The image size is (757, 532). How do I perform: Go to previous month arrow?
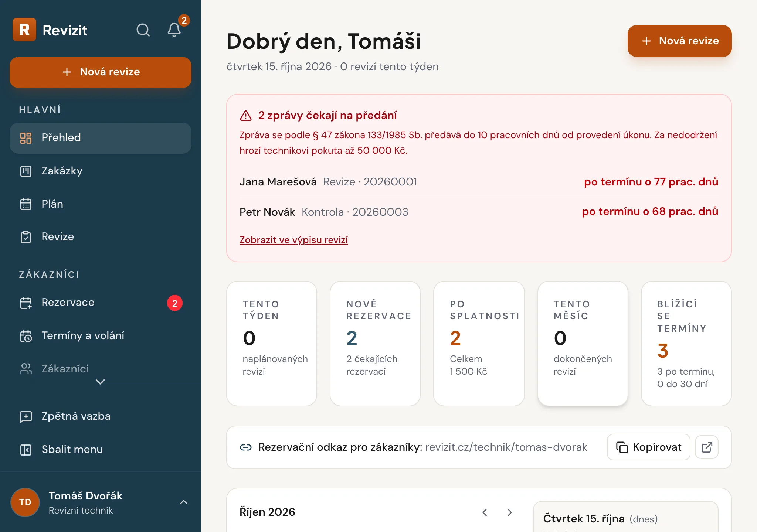485,512
